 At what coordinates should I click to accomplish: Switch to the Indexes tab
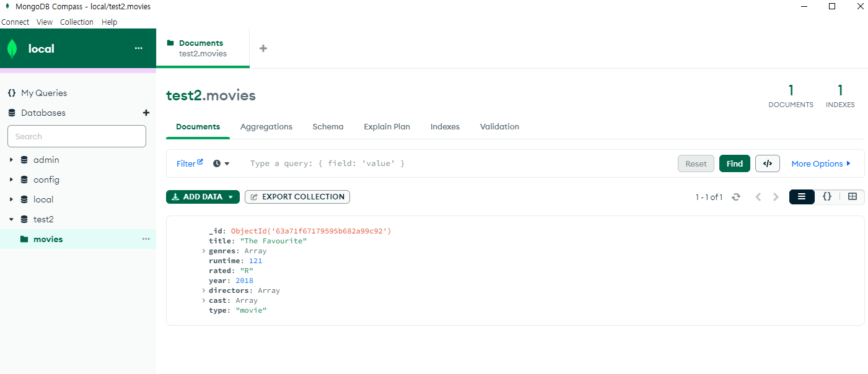[445, 126]
